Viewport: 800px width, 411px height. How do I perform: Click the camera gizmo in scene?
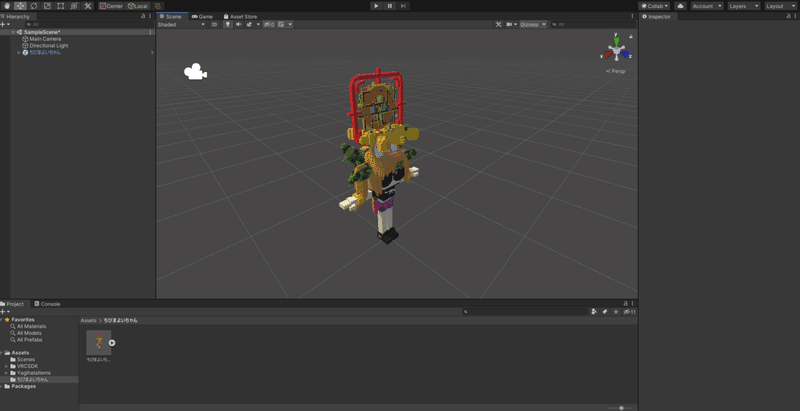[x=195, y=71]
